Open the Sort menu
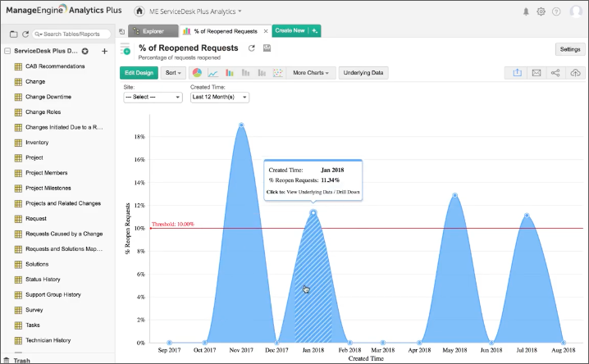This screenshot has height=364, width=589. 172,73
